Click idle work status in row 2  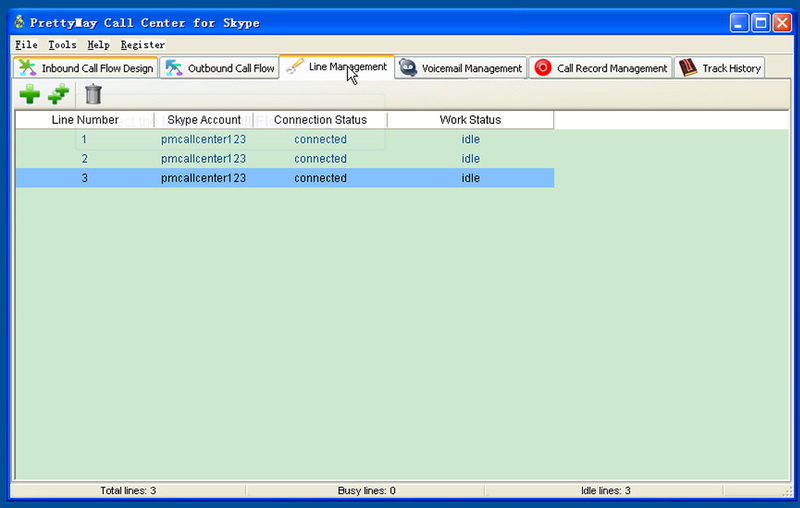tap(470, 159)
